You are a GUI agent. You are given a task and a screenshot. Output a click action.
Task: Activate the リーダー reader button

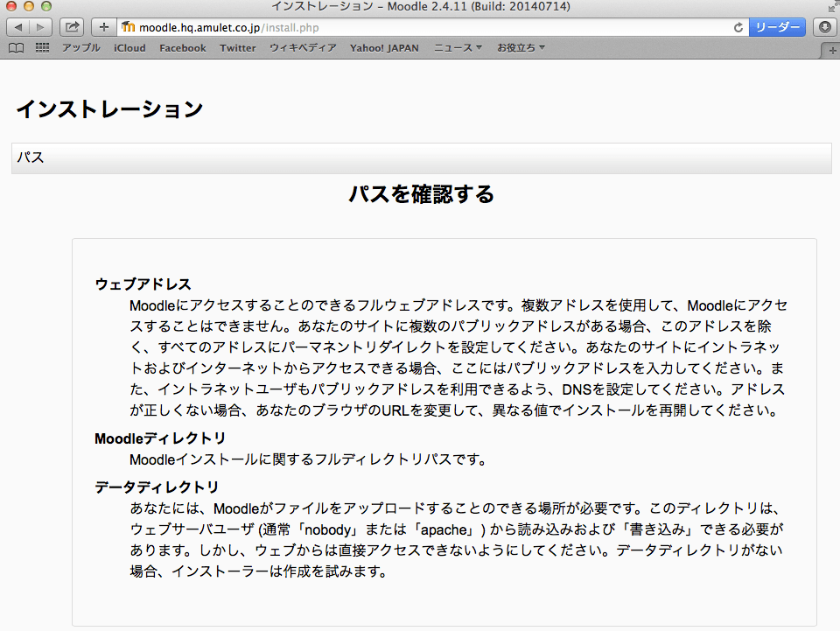[777, 27]
